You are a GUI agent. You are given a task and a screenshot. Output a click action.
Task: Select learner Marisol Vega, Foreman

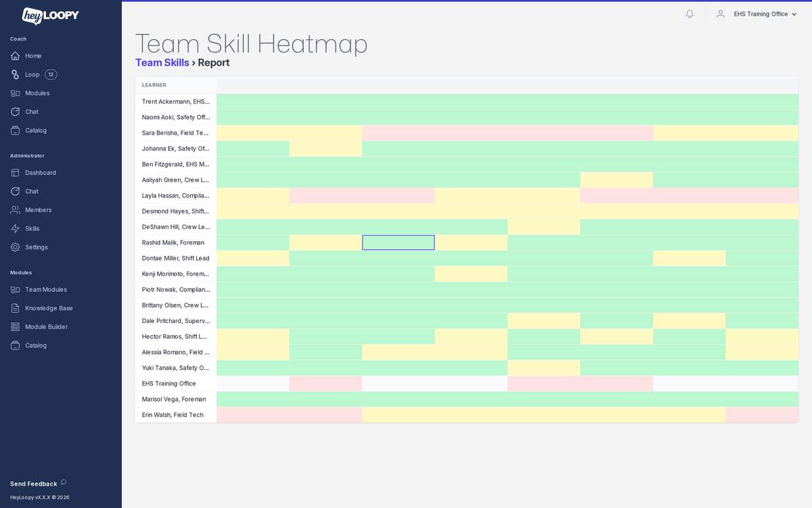(x=173, y=399)
